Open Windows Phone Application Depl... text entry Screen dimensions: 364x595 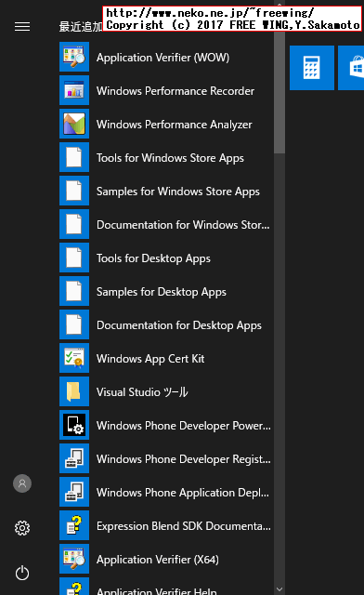[183, 493]
